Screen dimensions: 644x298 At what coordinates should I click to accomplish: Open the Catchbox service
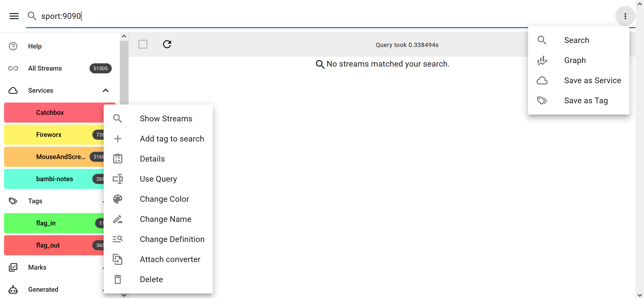click(50, 112)
